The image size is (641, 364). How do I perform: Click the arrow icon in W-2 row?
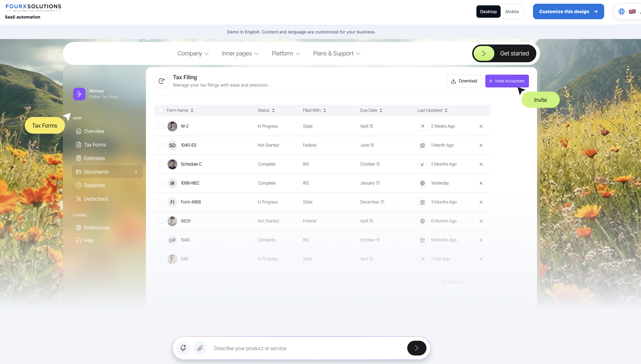pyautogui.click(x=422, y=126)
